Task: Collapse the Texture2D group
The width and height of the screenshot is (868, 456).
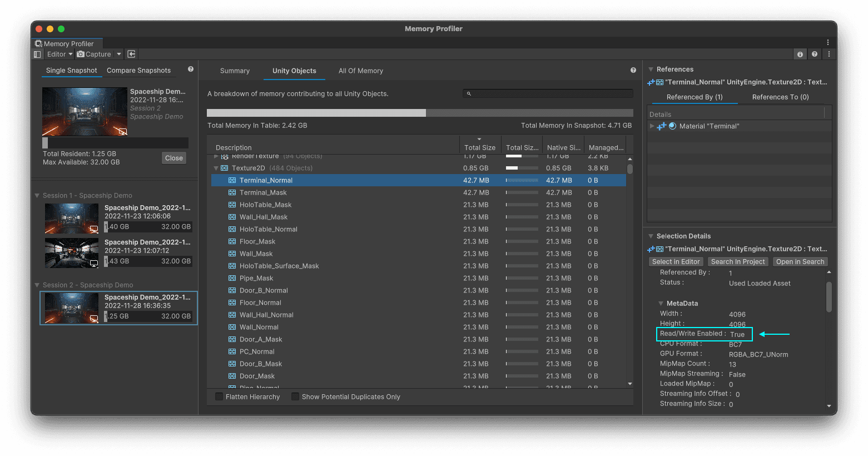Action: pyautogui.click(x=216, y=168)
